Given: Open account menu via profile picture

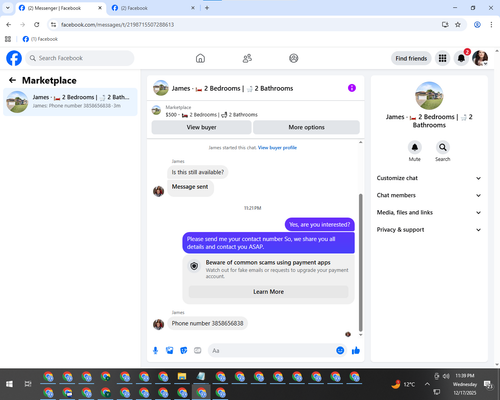Looking at the screenshot, I should (480, 58).
